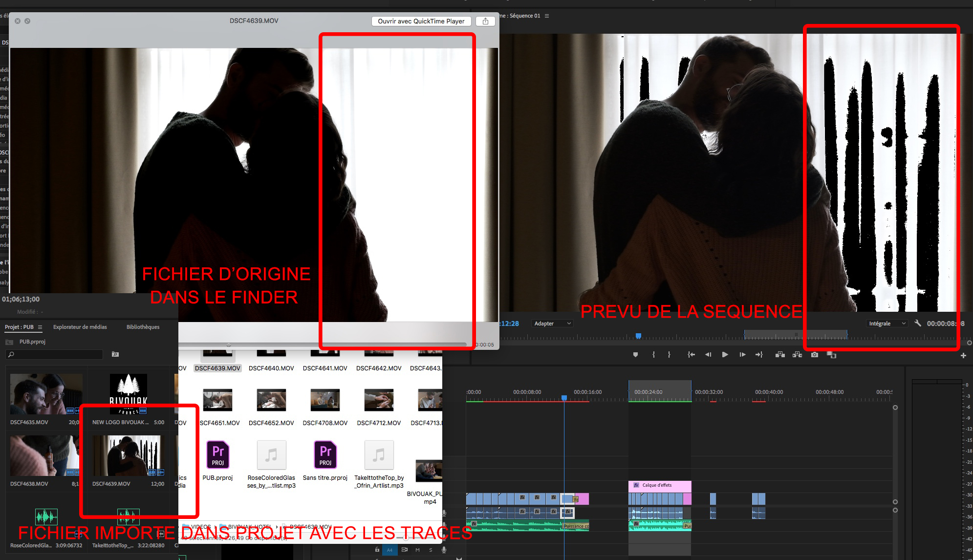Close the Quick Look preview window
Screen dimensions: 973x560
tap(18, 21)
